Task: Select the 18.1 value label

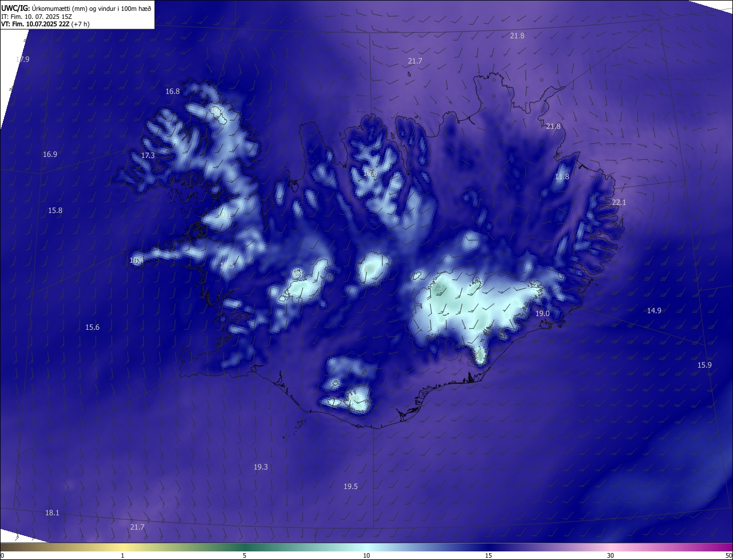Action: pyautogui.click(x=52, y=512)
